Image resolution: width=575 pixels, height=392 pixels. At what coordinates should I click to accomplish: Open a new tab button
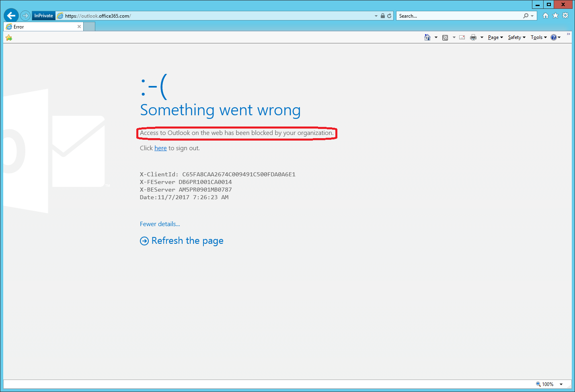coord(89,27)
